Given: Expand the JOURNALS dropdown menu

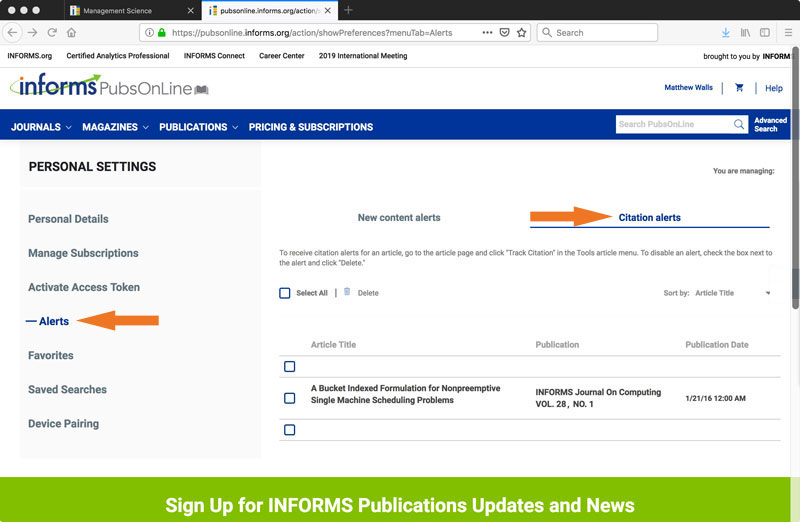Looking at the screenshot, I should (41, 127).
